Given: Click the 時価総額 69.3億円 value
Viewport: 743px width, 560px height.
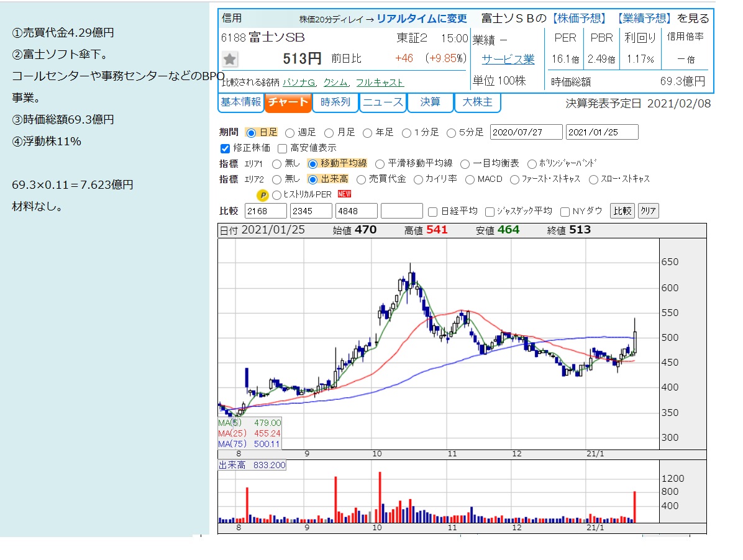Looking at the screenshot, I should tap(682, 81).
